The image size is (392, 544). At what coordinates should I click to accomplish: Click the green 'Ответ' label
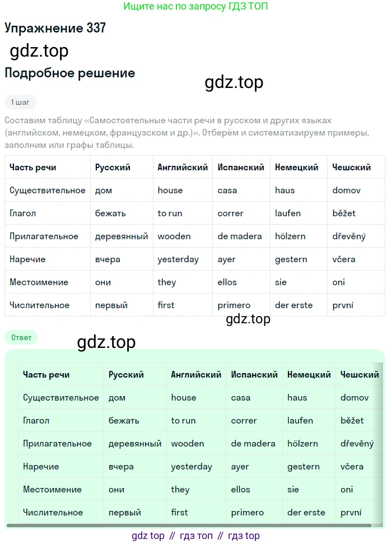tap(21, 337)
